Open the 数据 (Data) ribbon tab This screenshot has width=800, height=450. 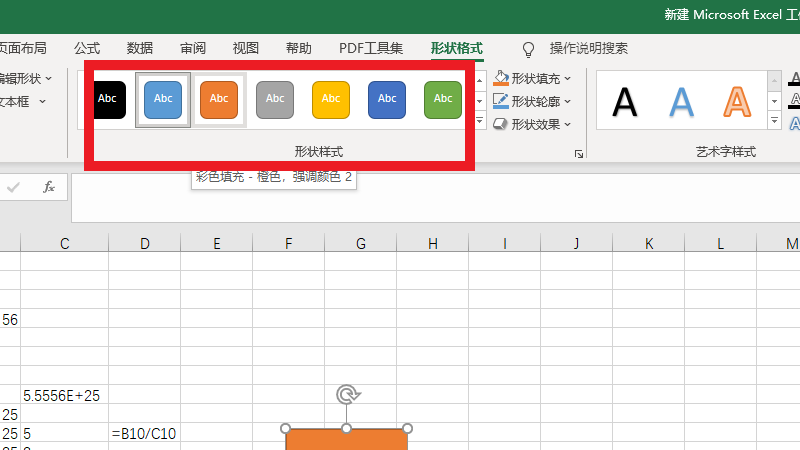pos(140,48)
